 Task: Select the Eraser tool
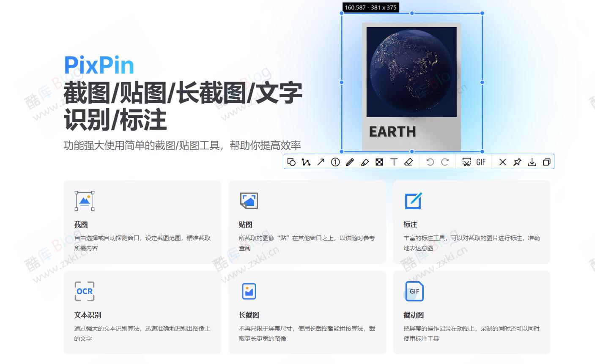pos(408,161)
